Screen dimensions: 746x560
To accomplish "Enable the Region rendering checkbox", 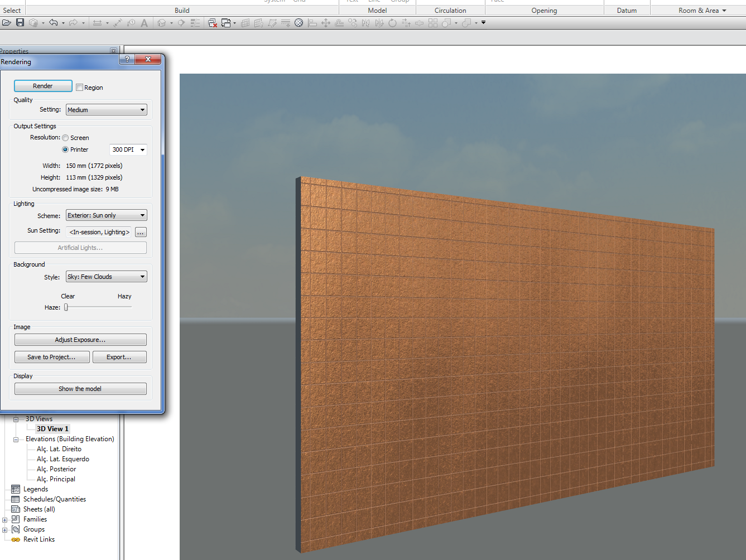I will (x=80, y=88).
